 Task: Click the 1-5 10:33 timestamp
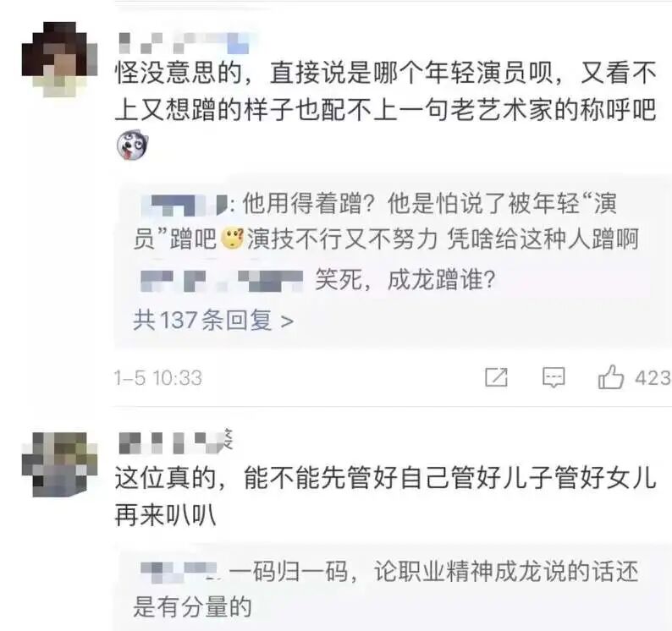157,378
